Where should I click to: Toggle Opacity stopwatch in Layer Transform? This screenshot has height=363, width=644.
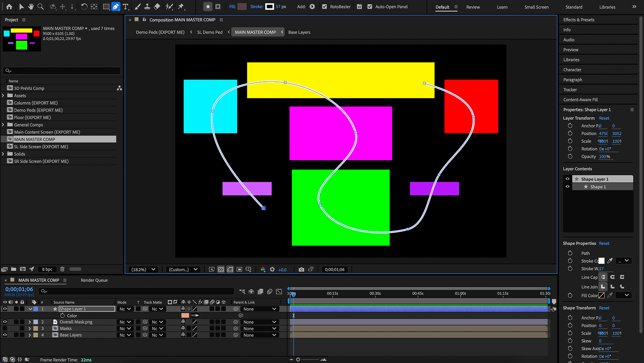(570, 156)
